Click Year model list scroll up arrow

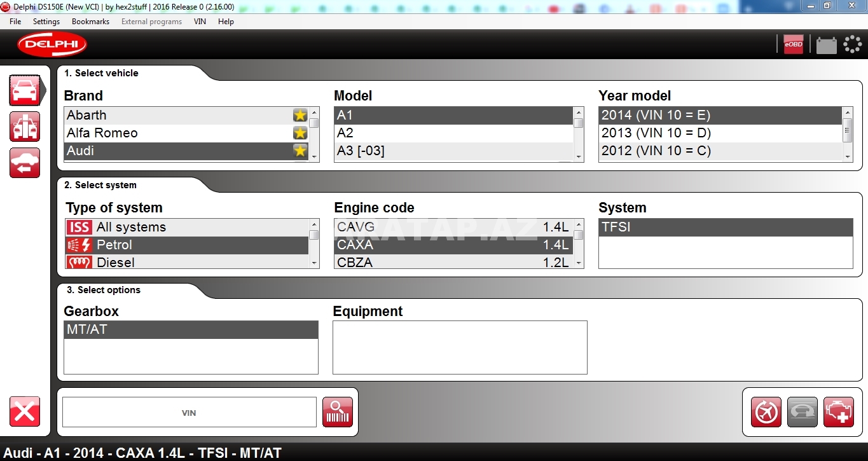coord(847,112)
